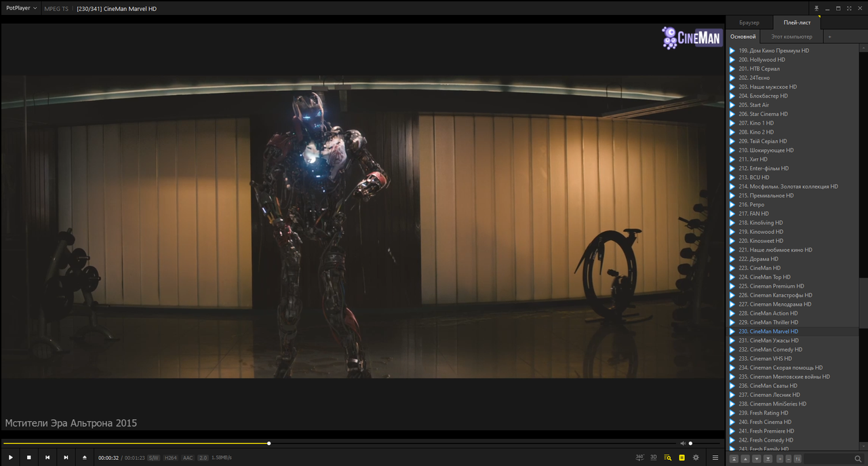The width and height of the screenshot is (868, 466).
Task: Pin the window always on top
Action: 816,8
